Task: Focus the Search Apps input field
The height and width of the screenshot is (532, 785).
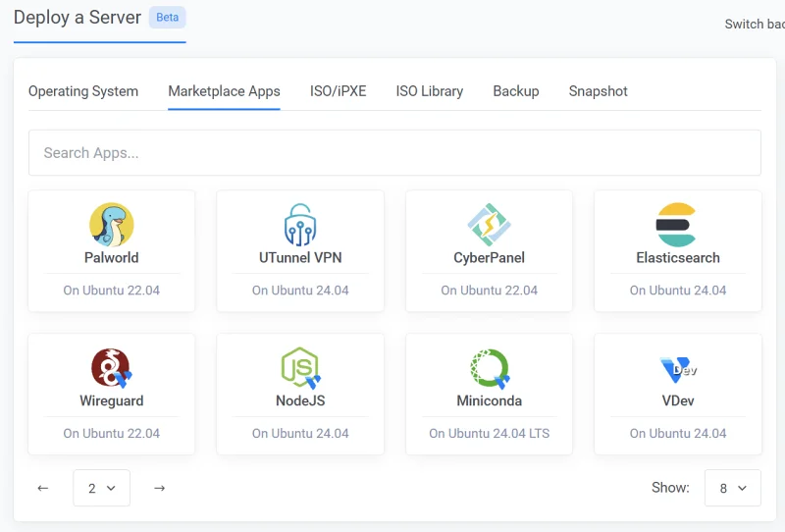Action: click(394, 153)
